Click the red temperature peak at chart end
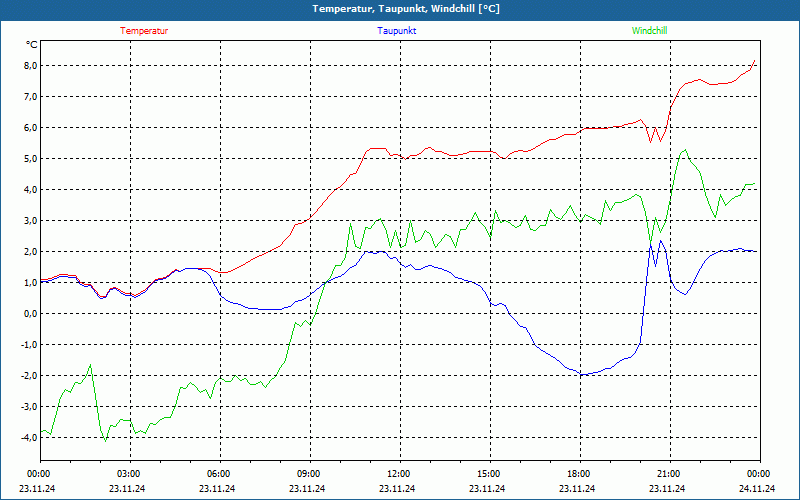The image size is (800, 500). coord(755,61)
